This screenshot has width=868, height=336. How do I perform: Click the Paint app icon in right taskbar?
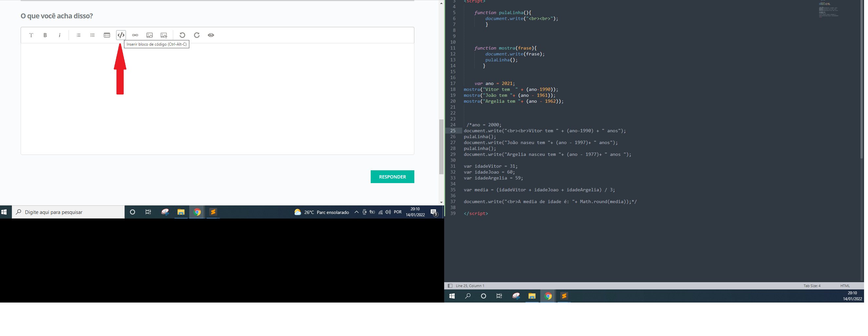click(x=516, y=296)
